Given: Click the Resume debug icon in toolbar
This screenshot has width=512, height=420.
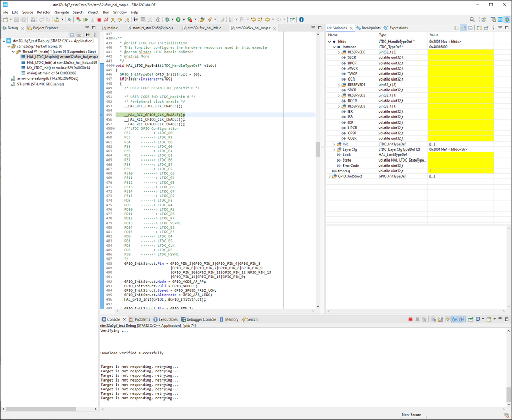Looking at the screenshot, I should (85, 19).
